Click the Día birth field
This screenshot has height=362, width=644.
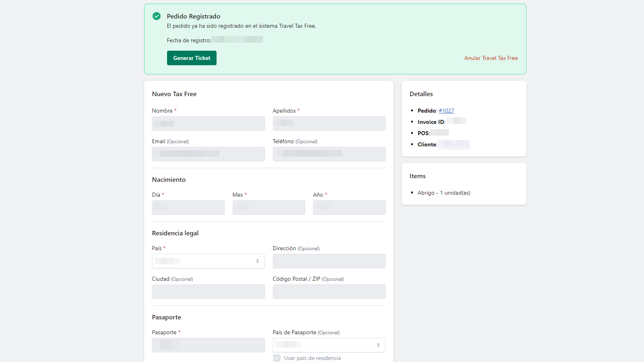tap(188, 208)
